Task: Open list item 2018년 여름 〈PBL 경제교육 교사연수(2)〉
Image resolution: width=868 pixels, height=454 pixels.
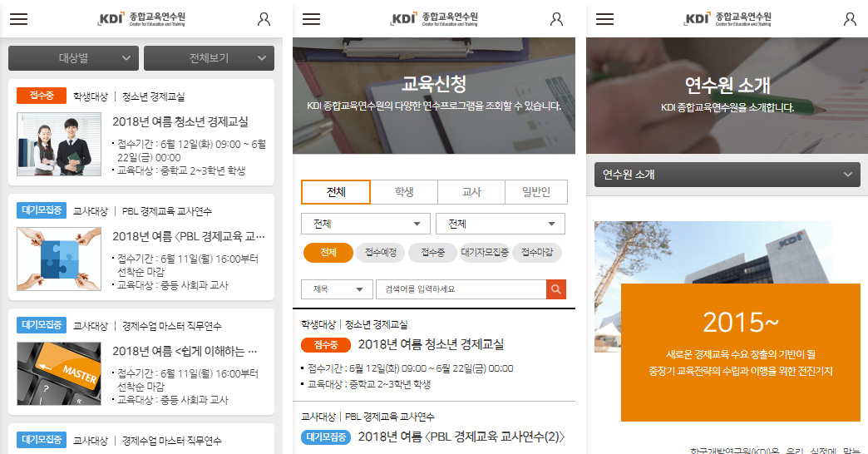Action: coord(461,437)
